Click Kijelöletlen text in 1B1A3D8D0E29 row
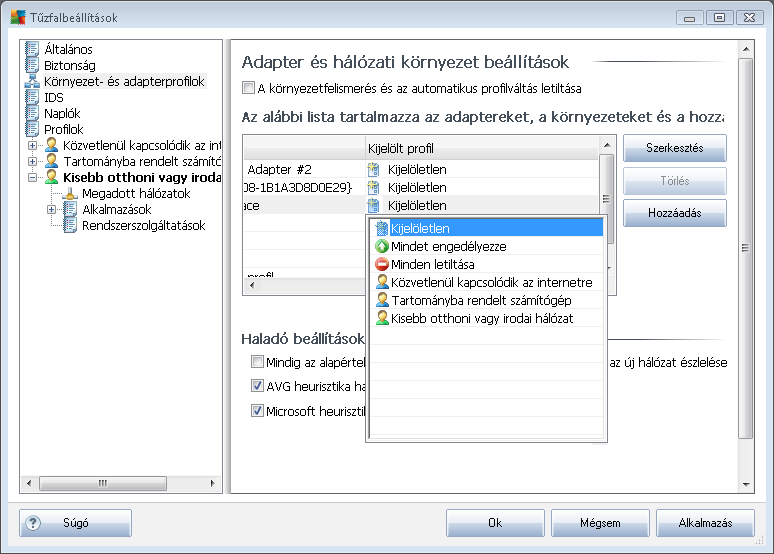The width and height of the screenshot is (774, 554). click(x=417, y=188)
